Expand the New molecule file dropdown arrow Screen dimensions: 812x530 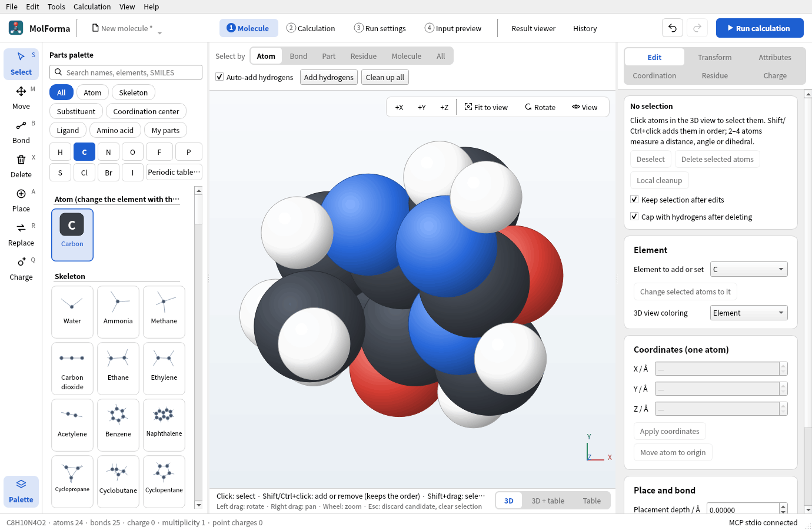(x=159, y=33)
